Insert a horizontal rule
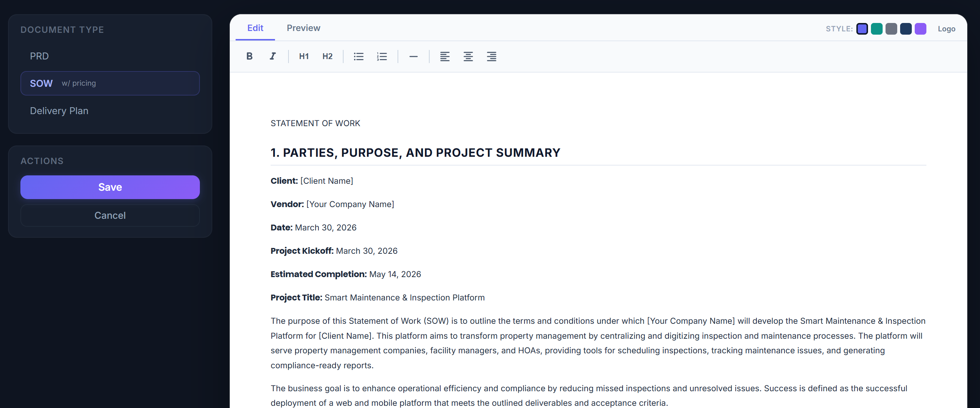This screenshot has height=408, width=980. point(414,56)
